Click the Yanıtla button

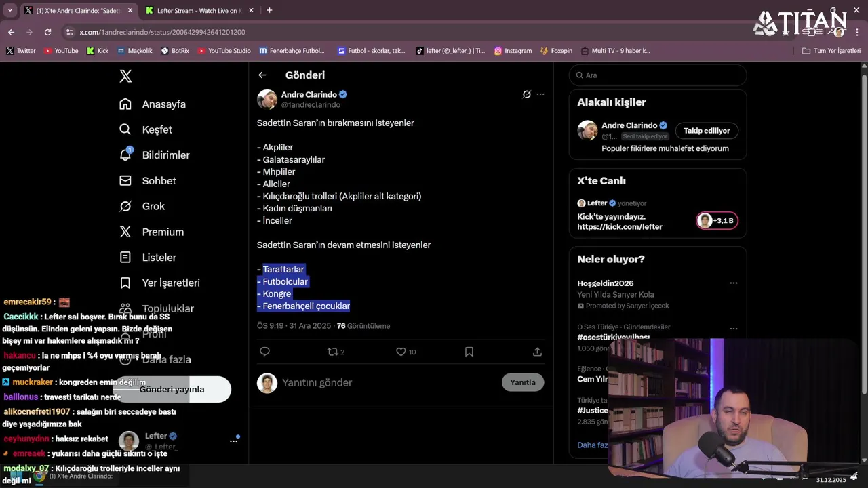523,382
